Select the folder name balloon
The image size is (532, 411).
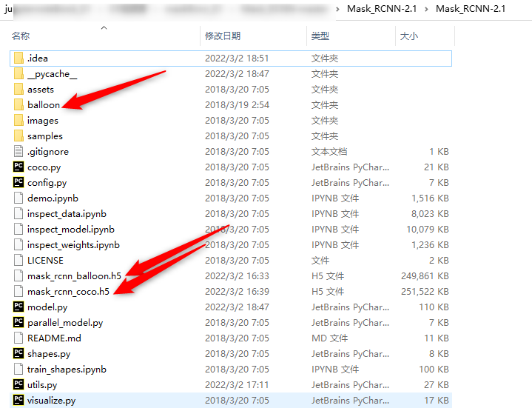point(44,105)
